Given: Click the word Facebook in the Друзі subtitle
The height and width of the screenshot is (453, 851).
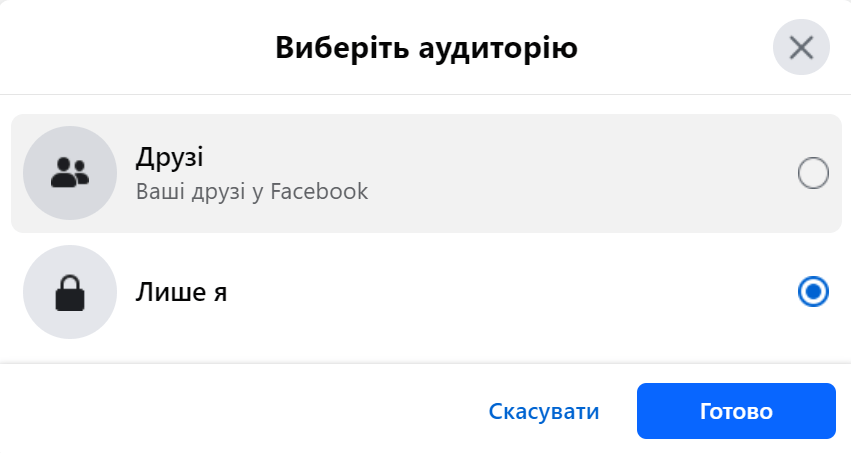Looking at the screenshot, I should [x=319, y=190].
